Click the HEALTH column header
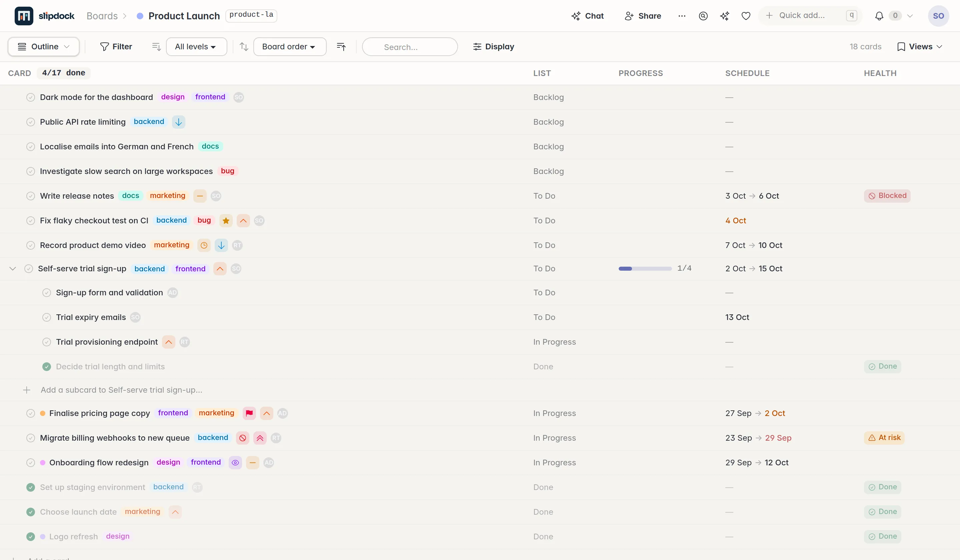Image resolution: width=960 pixels, height=560 pixels. [880, 73]
